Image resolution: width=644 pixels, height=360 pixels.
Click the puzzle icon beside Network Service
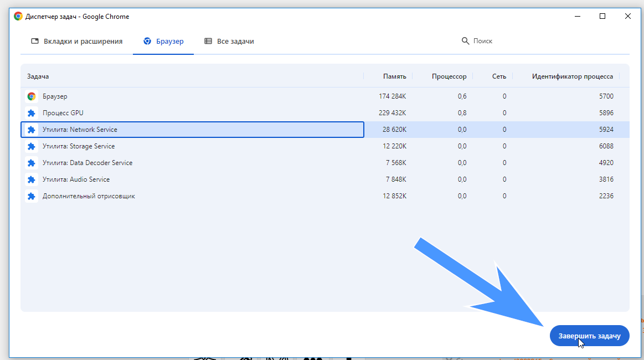tap(32, 130)
